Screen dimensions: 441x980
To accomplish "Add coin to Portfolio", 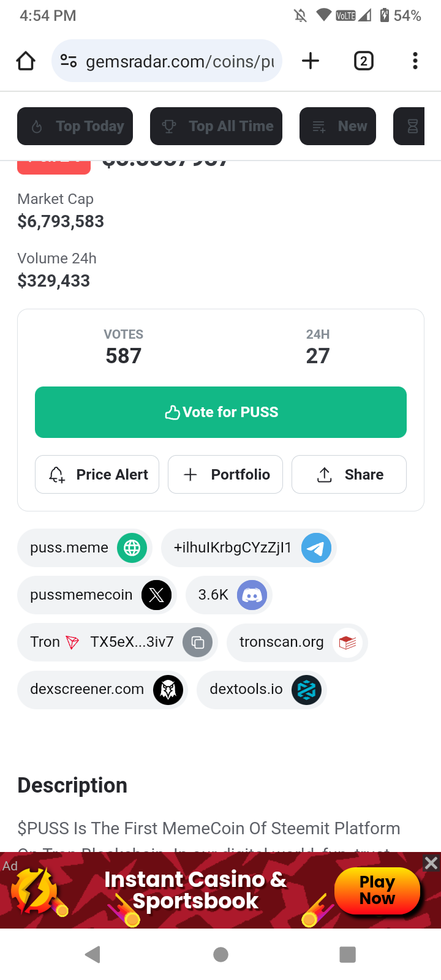I will pyautogui.click(x=225, y=474).
